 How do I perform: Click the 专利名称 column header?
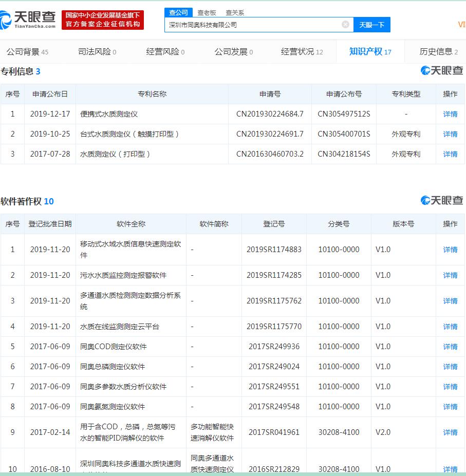152,94
